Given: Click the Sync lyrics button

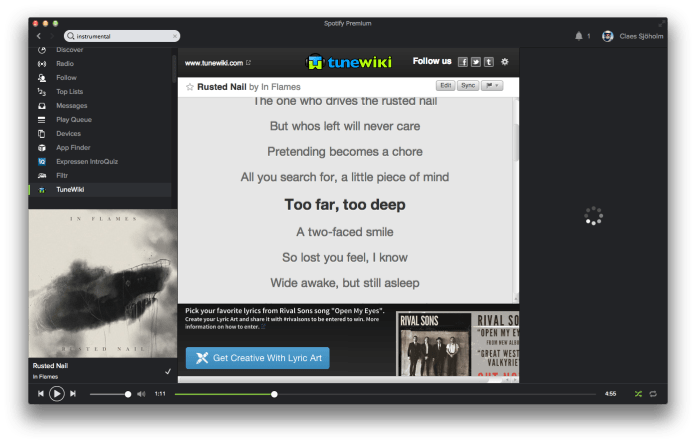Looking at the screenshot, I should coord(468,85).
